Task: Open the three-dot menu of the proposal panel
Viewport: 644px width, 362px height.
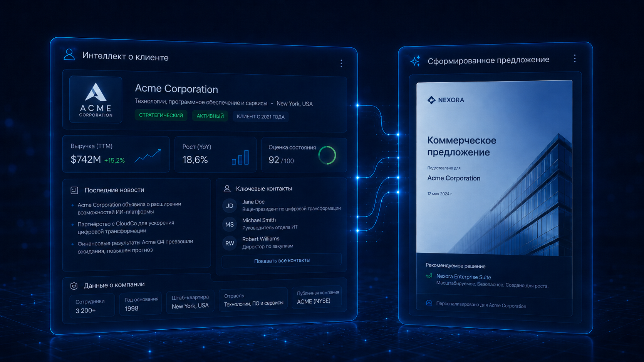Action: pyautogui.click(x=575, y=58)
